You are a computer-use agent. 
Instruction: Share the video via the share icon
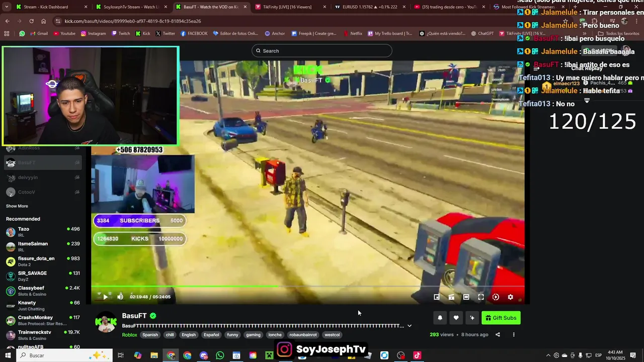pos(498,335)
